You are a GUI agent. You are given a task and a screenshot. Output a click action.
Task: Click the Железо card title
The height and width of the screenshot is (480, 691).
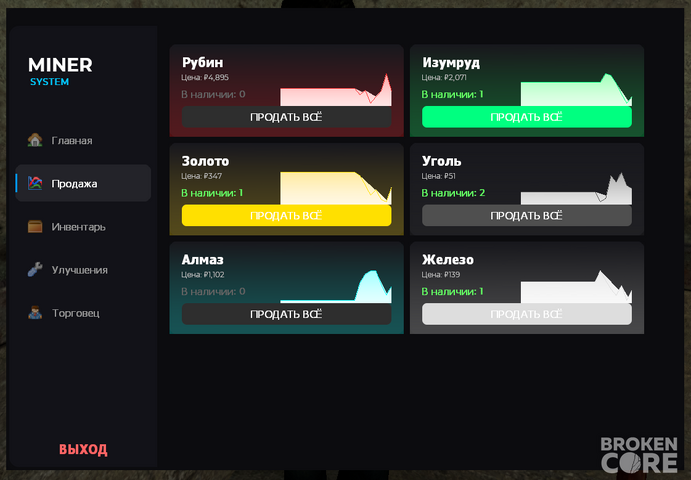[448, 260]
